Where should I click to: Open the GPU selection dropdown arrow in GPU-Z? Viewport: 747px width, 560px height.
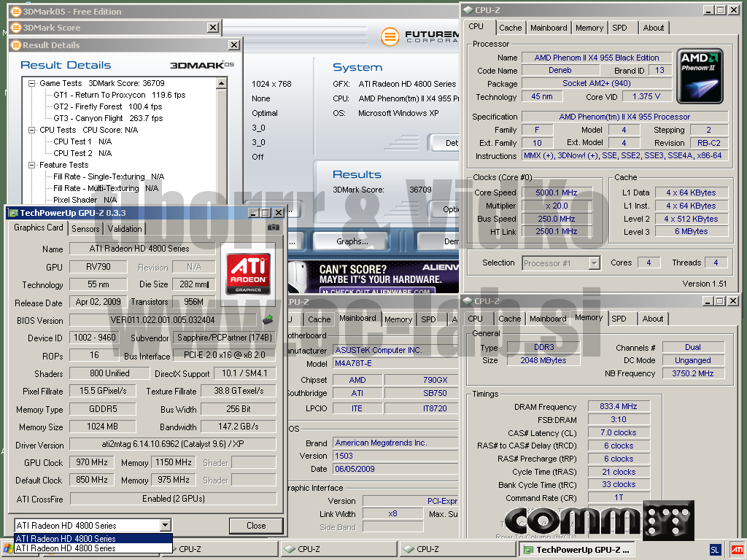point(166,525)
